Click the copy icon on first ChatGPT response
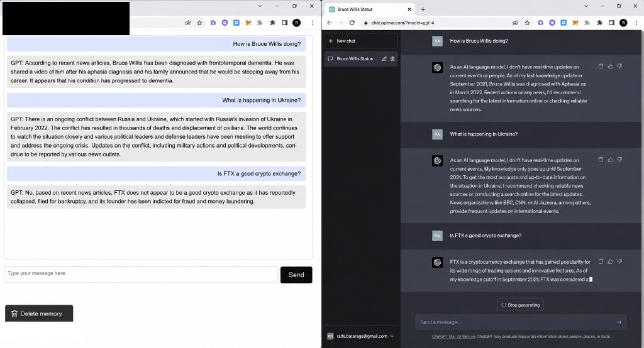 point(601,67)
